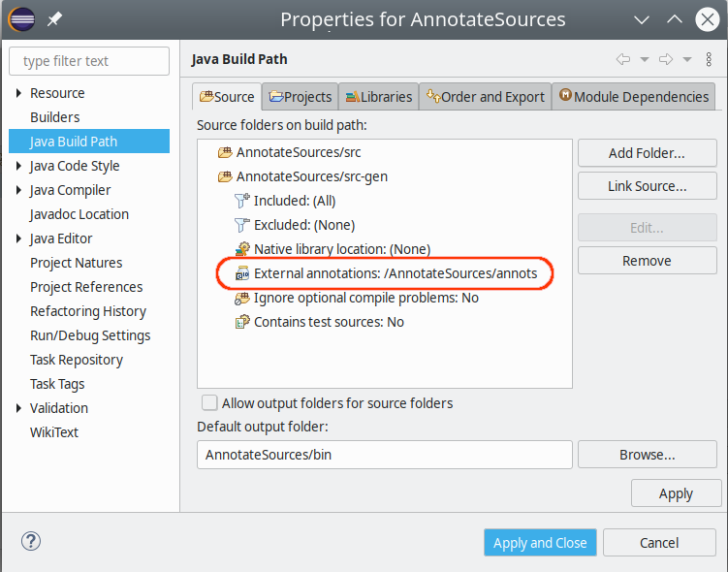
Task: Click the pin window icon
Action: tap(55, 19)
